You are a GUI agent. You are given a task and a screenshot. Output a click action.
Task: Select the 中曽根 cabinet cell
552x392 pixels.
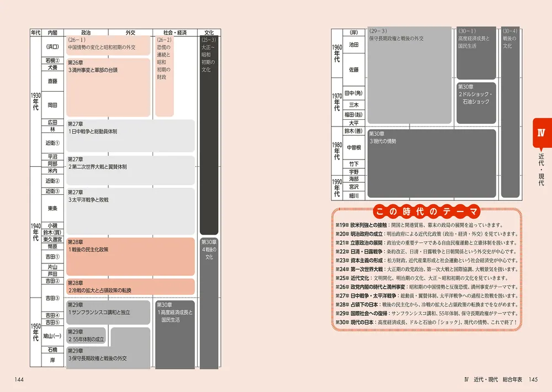click(x=354, y=147)
